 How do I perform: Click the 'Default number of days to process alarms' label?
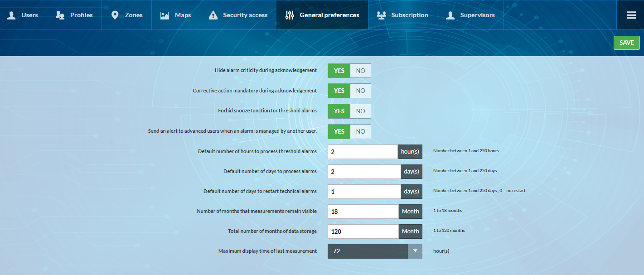pyautogui.click(x=270, y=171)
